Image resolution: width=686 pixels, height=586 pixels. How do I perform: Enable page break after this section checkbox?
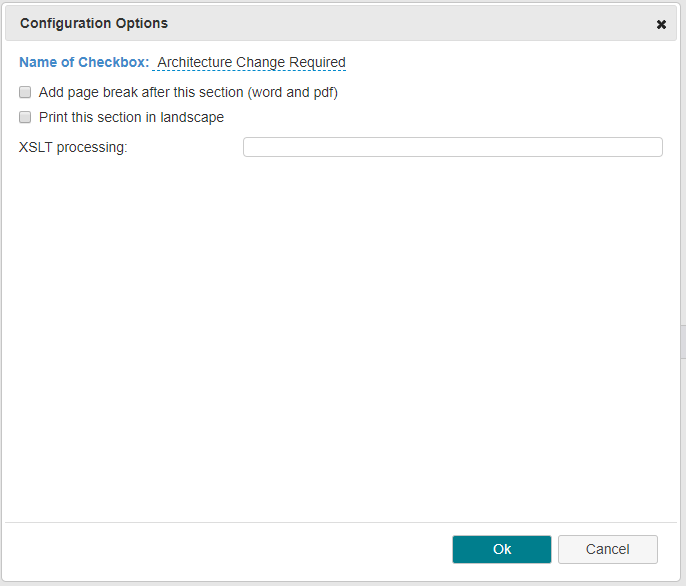[25, 92]
